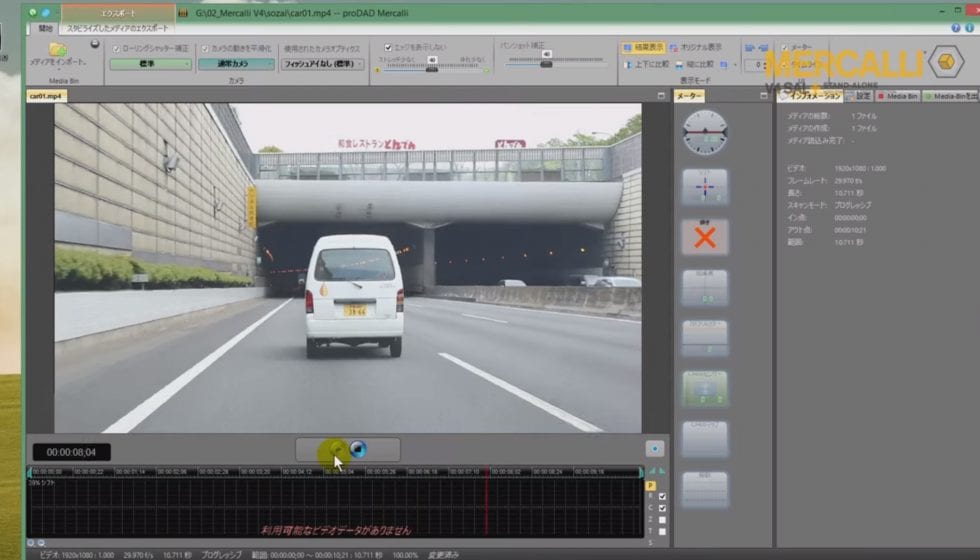
Task: Click the compass meter gauge icon
Action: pyautogui.click(x=705, y=132)
